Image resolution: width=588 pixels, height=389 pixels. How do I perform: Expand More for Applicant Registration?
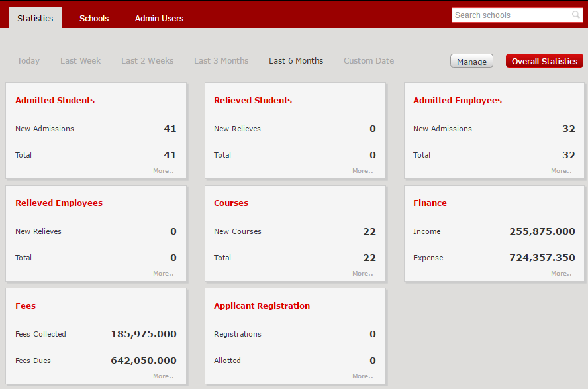pos(362,376)
